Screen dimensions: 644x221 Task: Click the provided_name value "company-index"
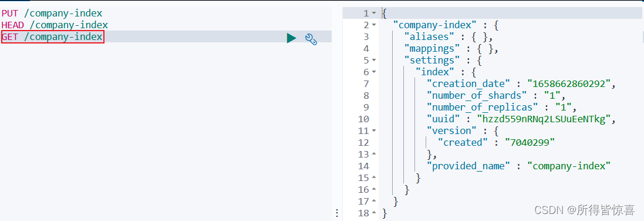(569, 166)
